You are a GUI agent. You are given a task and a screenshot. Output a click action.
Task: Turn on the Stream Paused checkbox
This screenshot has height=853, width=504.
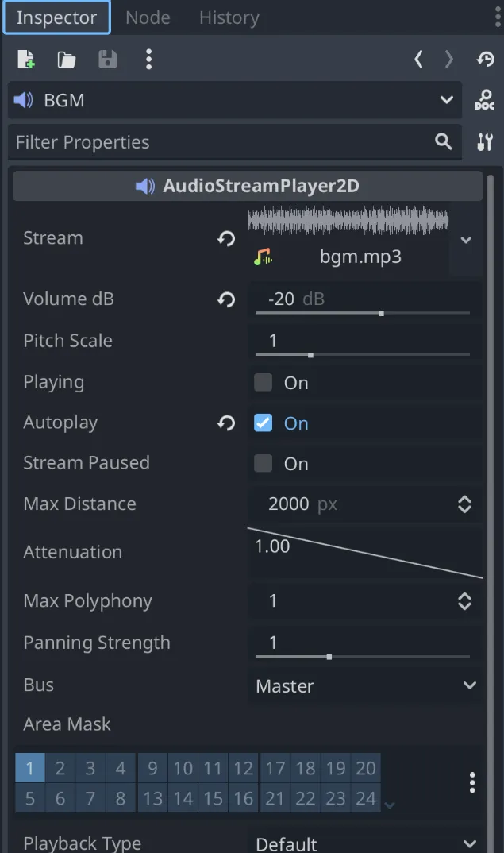264,464
